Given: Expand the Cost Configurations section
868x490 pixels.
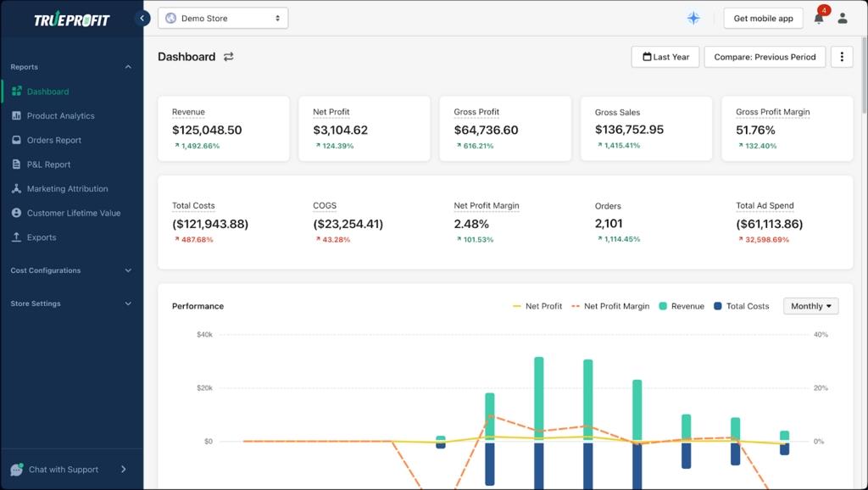Looking at the screenshot, I should tap(71, 270).
